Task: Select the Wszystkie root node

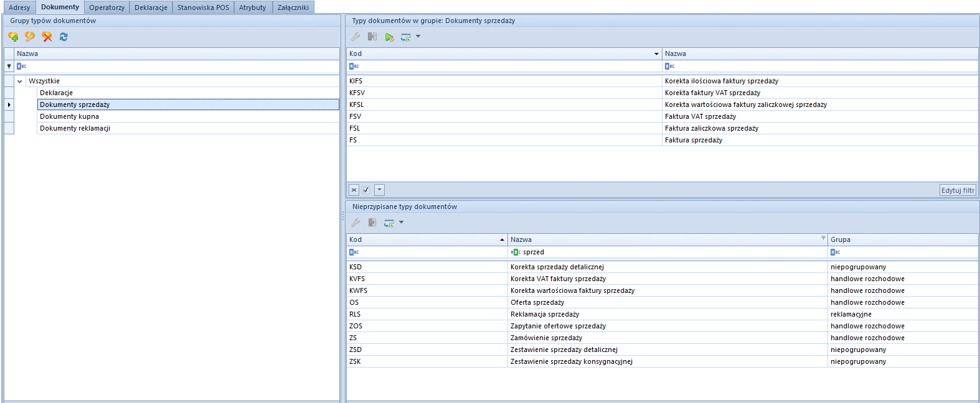Action: pos(182,81)
